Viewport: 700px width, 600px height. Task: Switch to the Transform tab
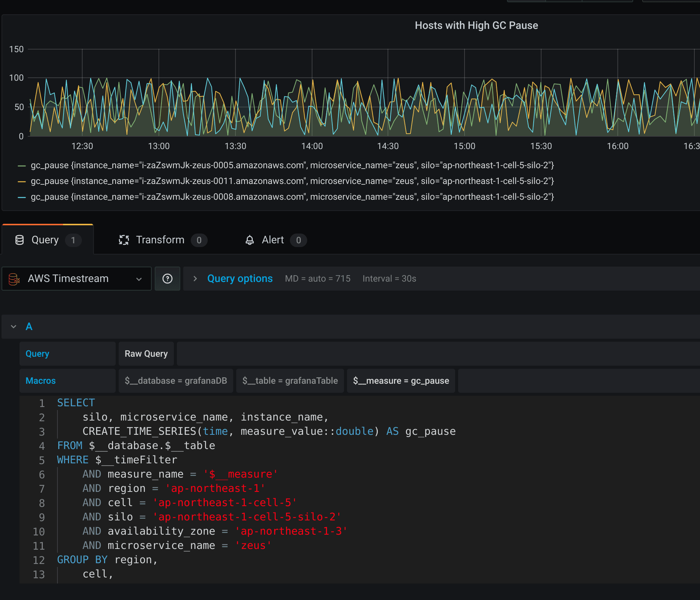click(x=160, y=240)
